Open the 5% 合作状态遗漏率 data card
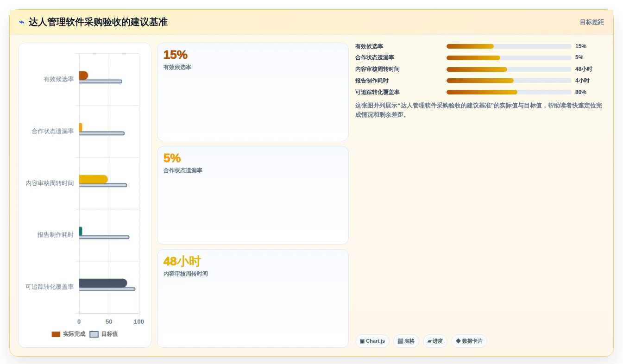Viewport: 623px width, 364px height. click(253, 195)
